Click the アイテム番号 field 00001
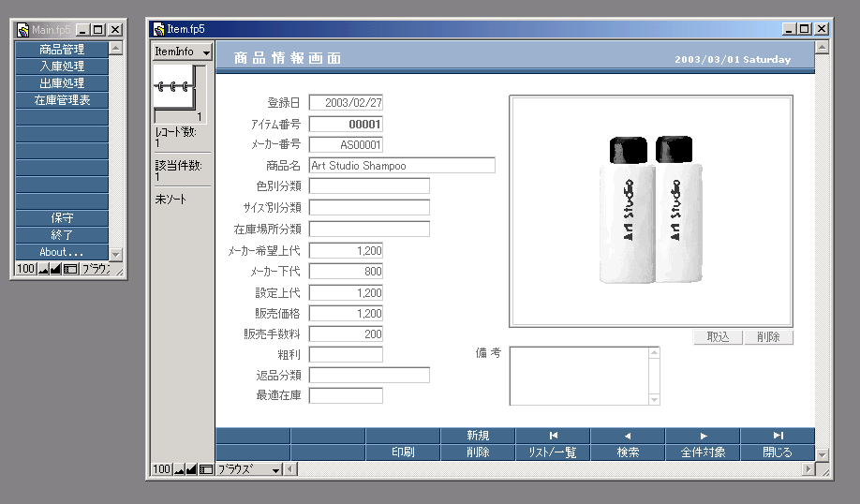The height and width of the screenshot is (504, 860). pyautogui.click(x=346, y=124)
